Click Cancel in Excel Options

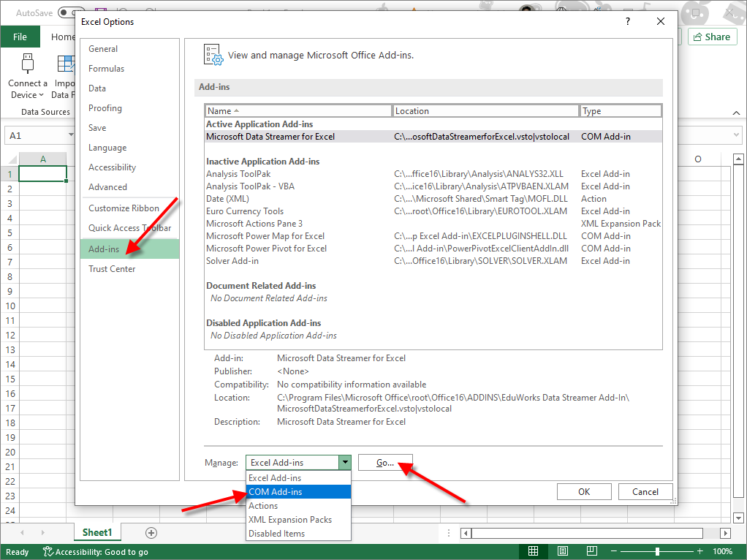coord(645,492)
